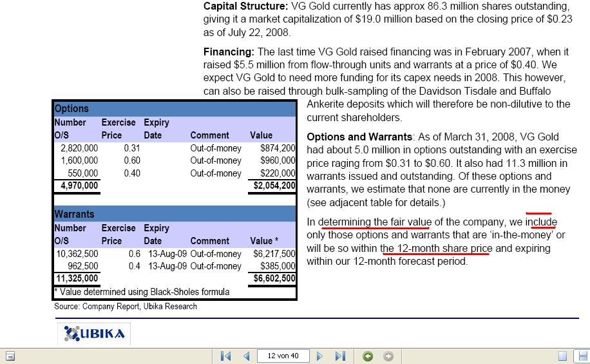The image size is (590, 364).
Task: Click warrant value '$385,000'
Action: pyautogui.click(x=278, y=266)
